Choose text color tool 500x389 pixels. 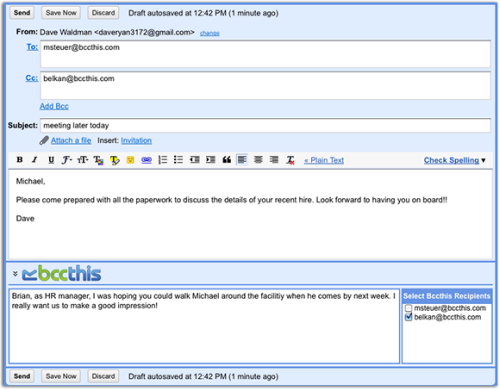coord(98,160)
